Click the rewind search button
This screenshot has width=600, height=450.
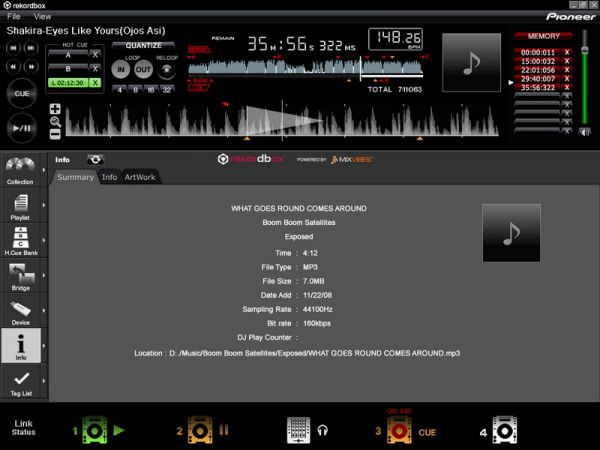13,67
